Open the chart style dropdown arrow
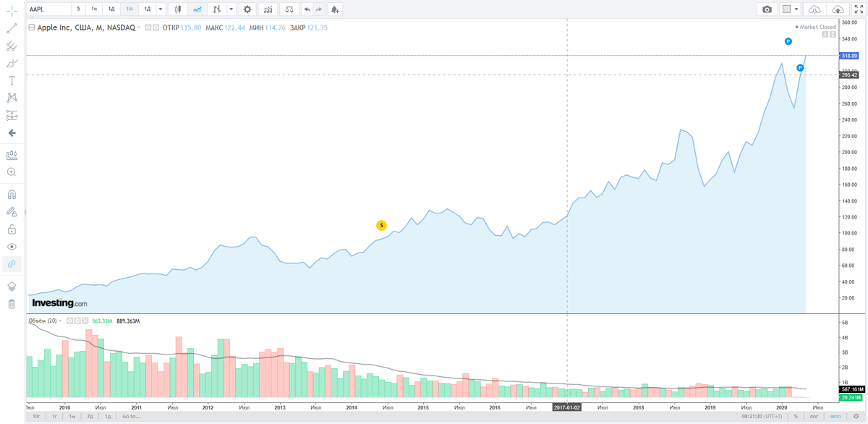Screen dimensions: 868x424 pyautogui.click(x=233, y=9)
